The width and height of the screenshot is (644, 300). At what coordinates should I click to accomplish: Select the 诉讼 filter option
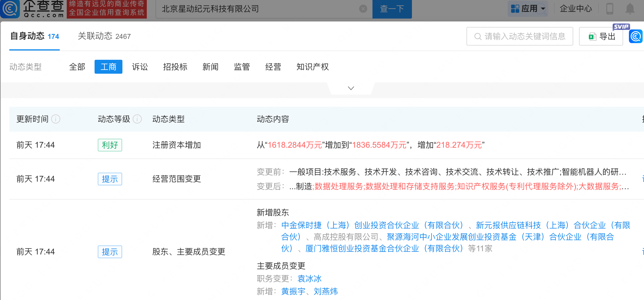point(140,67)
